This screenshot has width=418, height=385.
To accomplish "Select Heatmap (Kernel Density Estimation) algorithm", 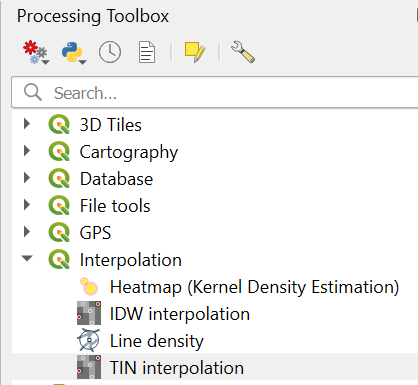I will click(x=254, y=287).
